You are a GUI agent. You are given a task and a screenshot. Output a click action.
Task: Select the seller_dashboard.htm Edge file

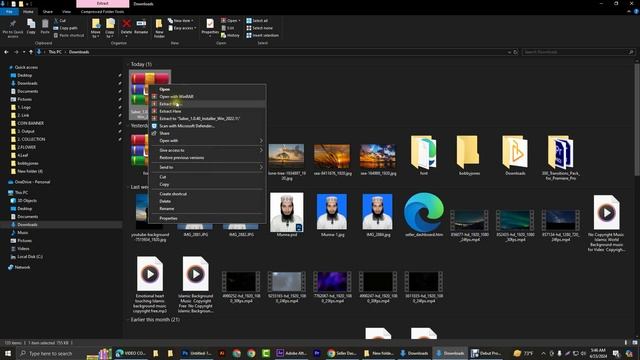424,215
